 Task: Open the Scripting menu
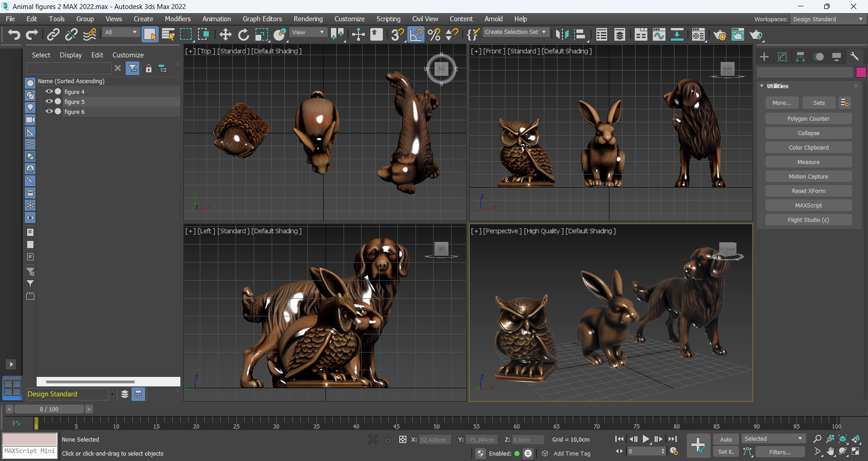pyautogui.click(x=388, y=19)
